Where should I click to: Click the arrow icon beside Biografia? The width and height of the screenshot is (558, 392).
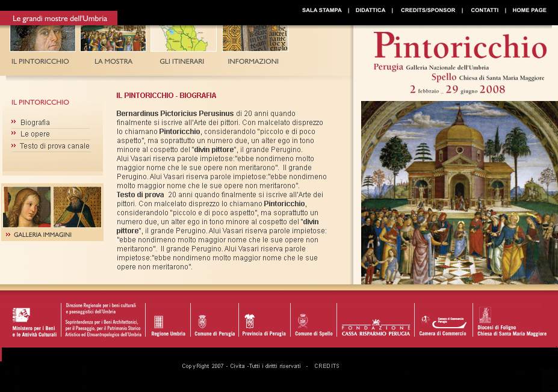13,122
